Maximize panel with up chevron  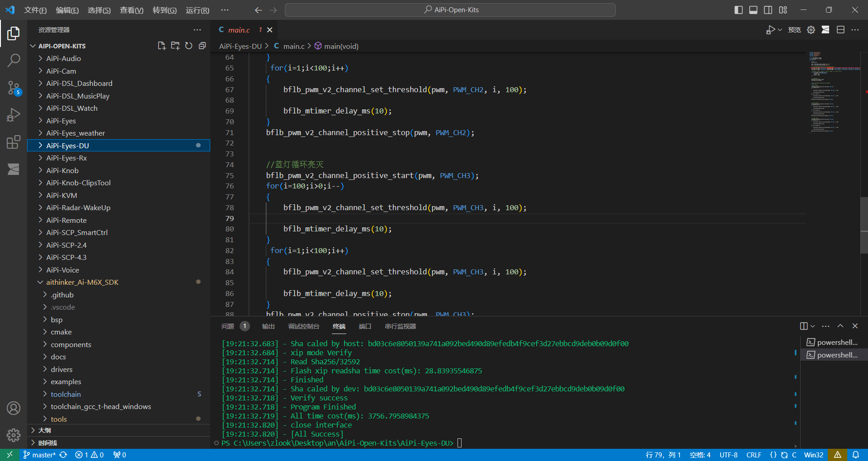click(840, 326)
